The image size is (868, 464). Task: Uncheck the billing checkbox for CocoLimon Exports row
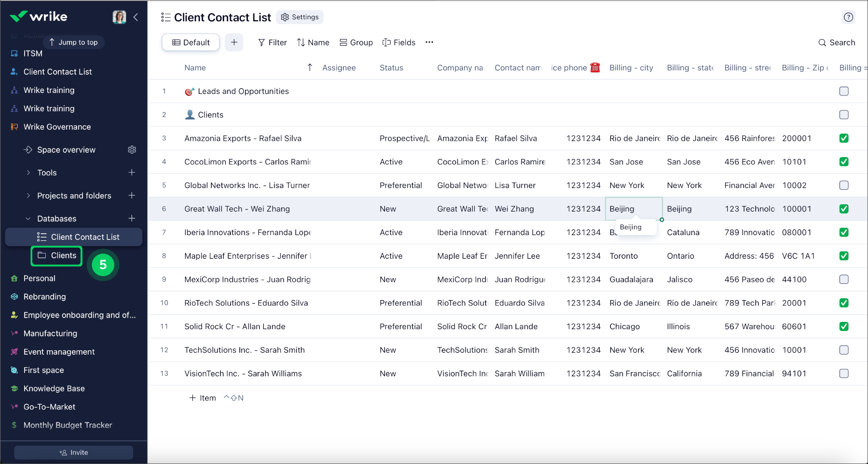pos(844,162)
